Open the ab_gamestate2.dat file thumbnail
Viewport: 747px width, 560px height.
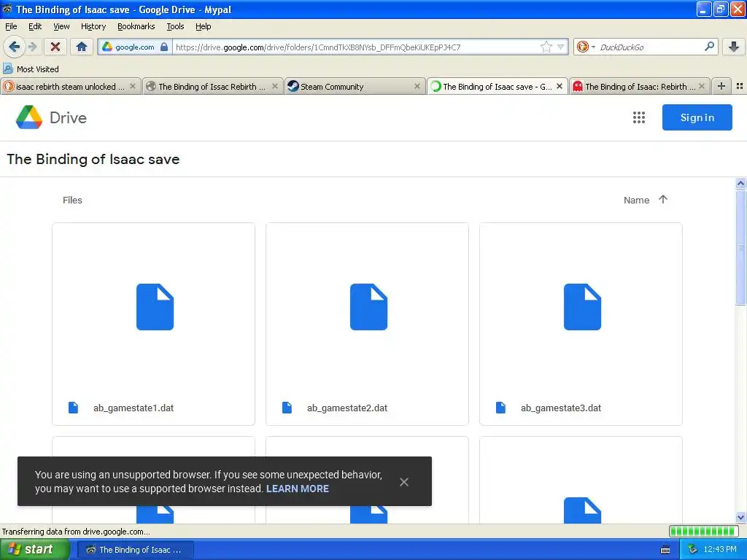[368, 307]
